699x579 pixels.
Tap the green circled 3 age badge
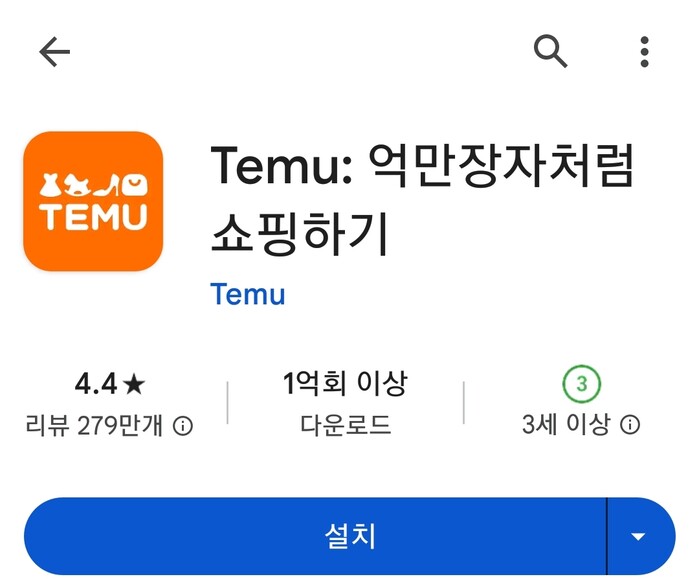tap(581, 384)
